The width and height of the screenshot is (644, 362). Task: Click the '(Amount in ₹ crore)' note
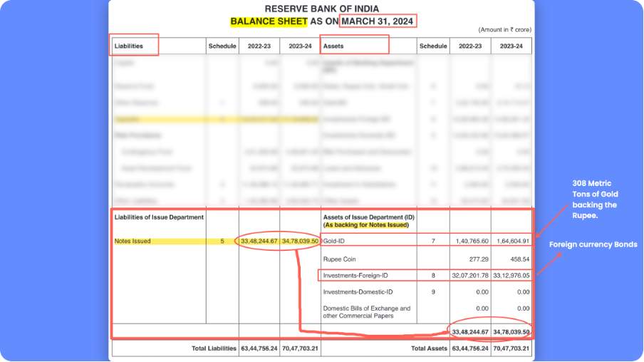coord(505,30)
